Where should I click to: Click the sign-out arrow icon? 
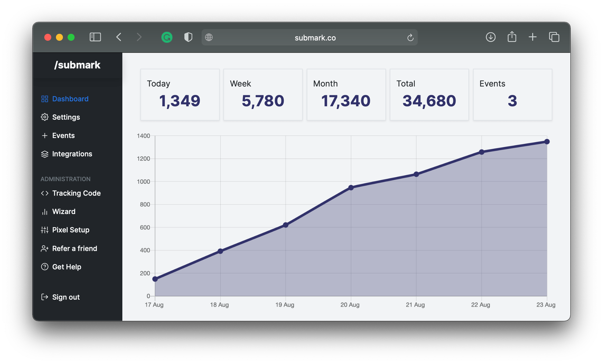(45, 297)
